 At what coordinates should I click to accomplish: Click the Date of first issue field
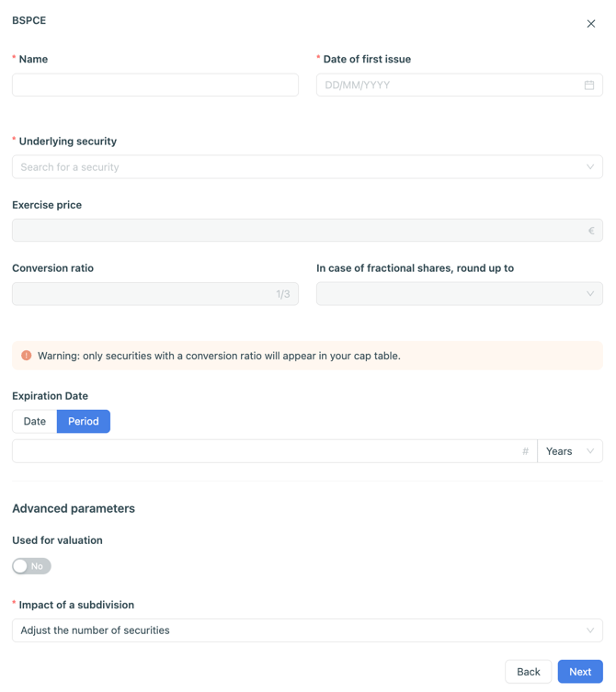[x=450, y=85]
